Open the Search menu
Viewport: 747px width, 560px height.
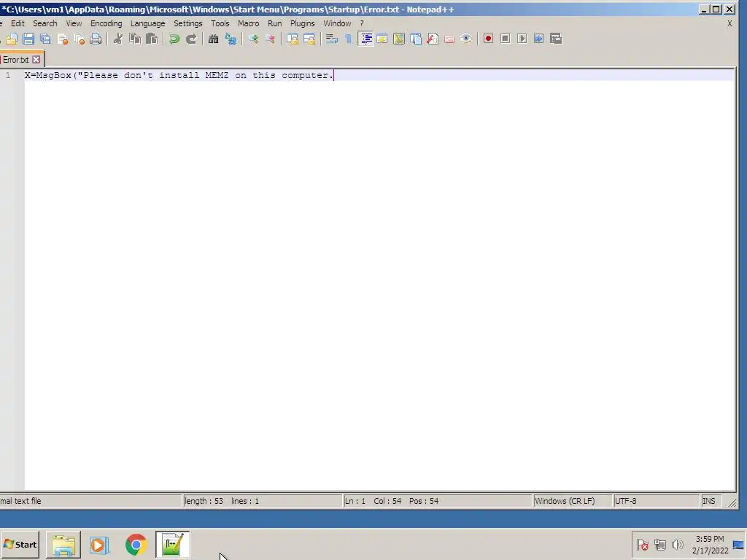(44, 23)
